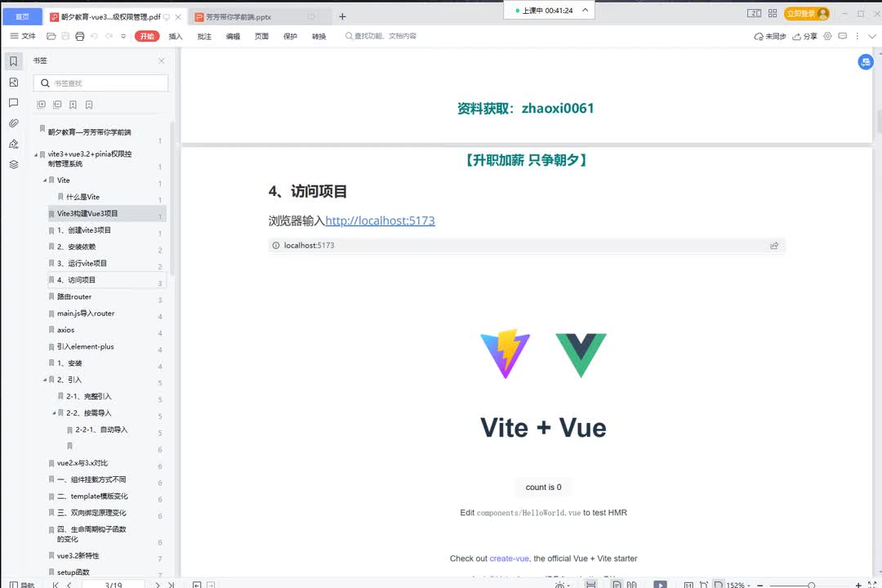Click the print icon in quick toolbar
The height and width of the screenshot is (588, 882).
pos(80,36)
